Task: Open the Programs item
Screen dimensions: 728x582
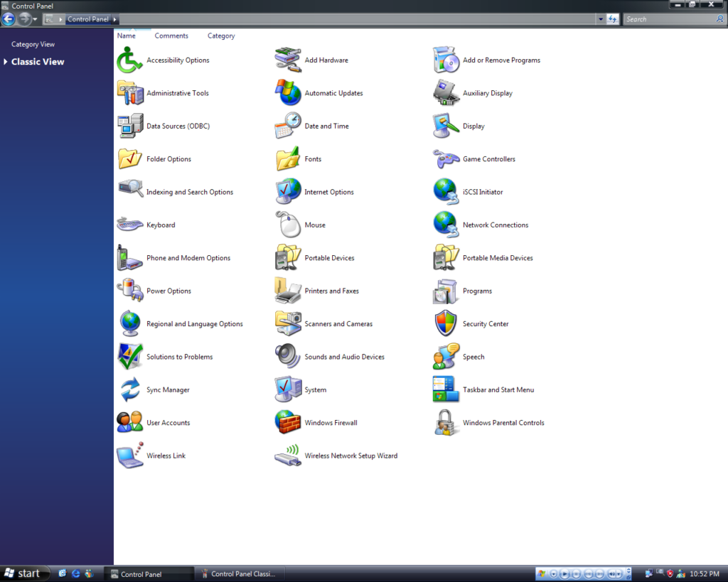Action: point(462,291)
